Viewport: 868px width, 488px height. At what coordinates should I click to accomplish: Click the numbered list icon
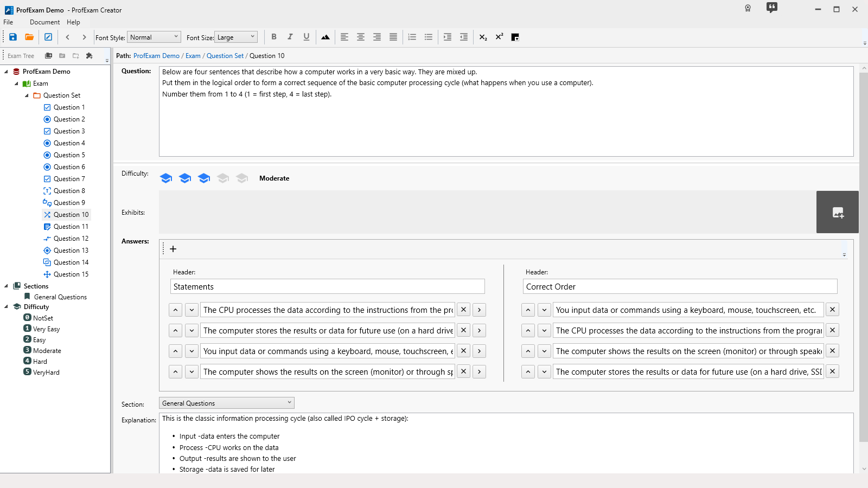(412, 37)
